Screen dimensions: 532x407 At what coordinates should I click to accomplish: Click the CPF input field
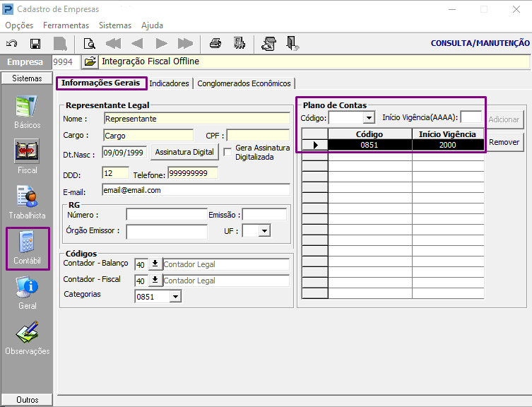(x=258, y=136)
